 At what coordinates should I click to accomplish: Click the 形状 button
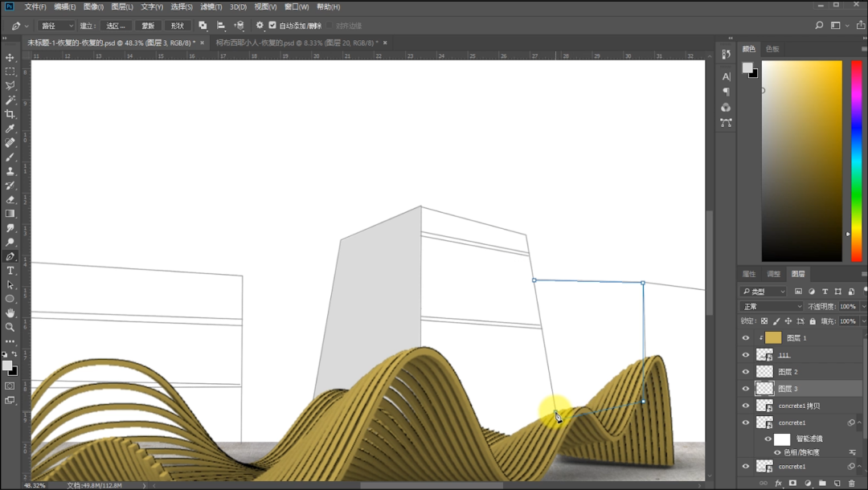coord(178,26)
